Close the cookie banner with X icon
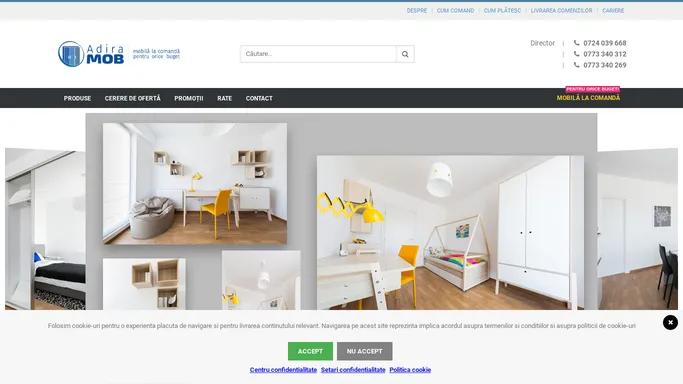Screen dimensions: 683x384 click(x=670, y=323)
